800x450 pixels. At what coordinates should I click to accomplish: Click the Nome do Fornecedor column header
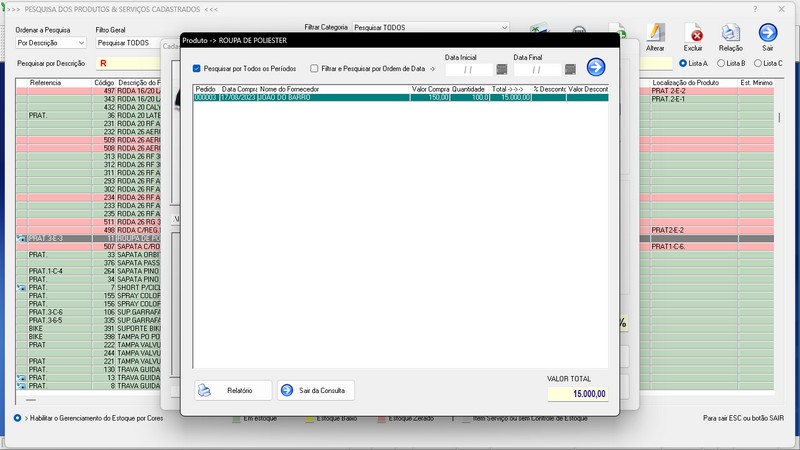click(334, 89)
